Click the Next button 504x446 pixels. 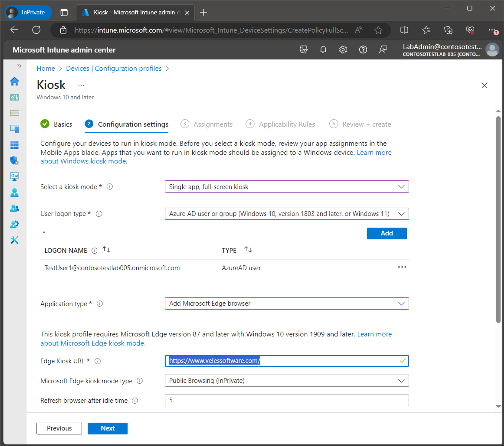pos(107,429)
